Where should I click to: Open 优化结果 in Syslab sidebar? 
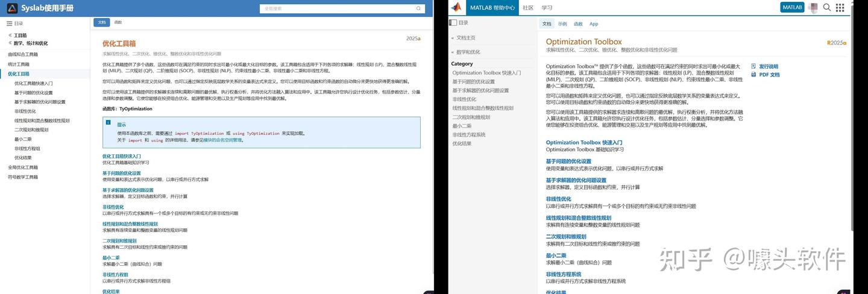pyautogui.click(x=23, y=158)
